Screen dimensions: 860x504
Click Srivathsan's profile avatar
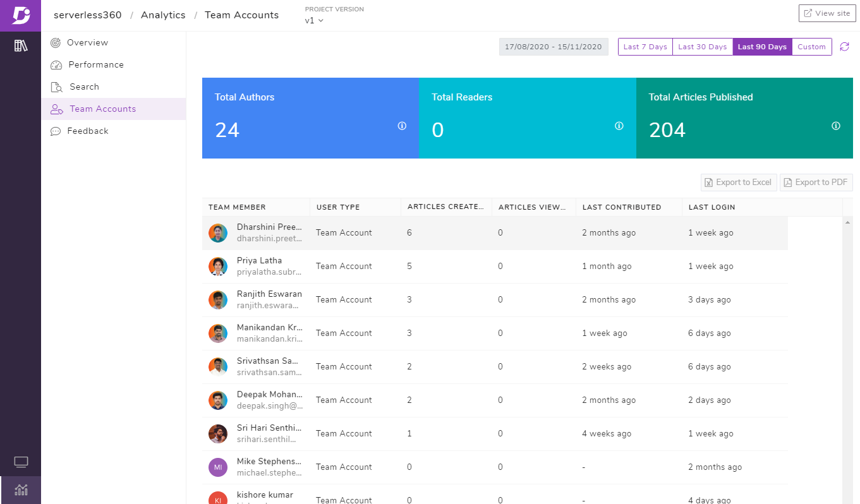tap(218, 367)
